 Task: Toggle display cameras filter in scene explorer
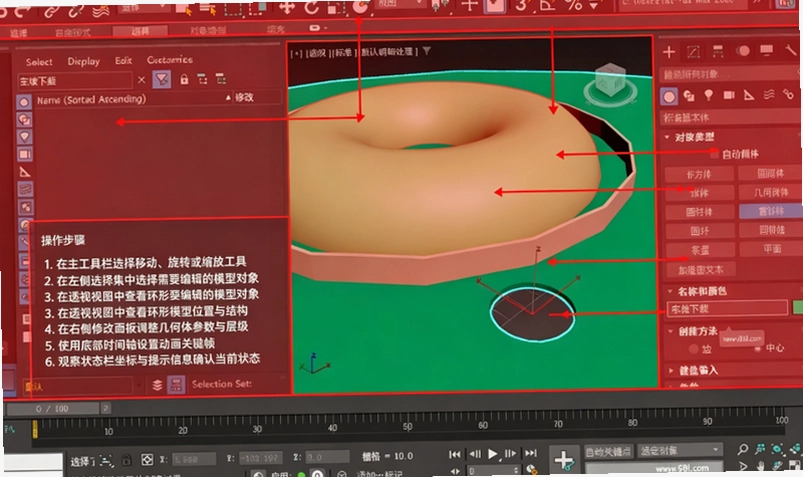25,154
